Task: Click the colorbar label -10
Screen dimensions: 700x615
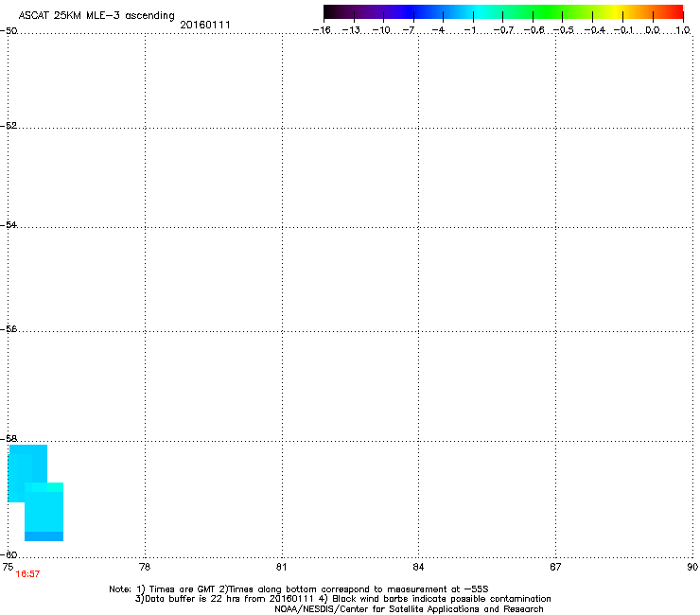Action: pos(381,30)
